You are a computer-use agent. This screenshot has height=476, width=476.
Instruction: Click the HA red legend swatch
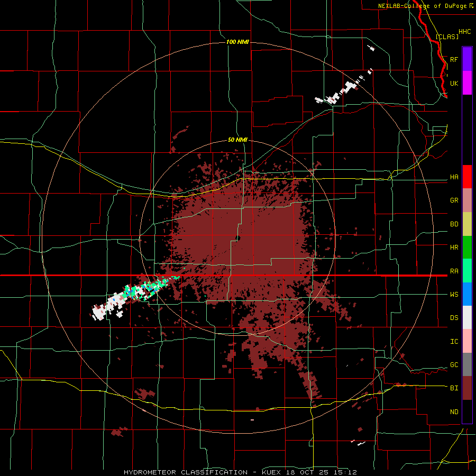[x=467, y=177]
